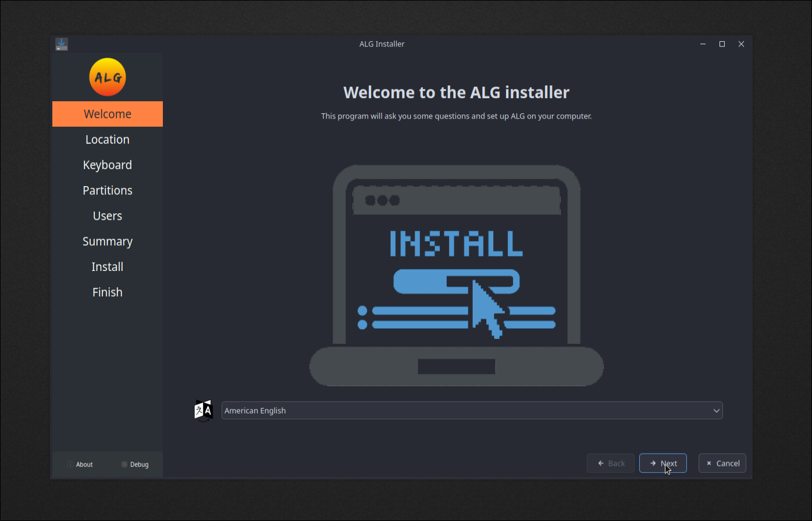The width and height of the screenshot is (812, 521).
Task: Select the Finish step in sidebar
Action: point(108,292)
